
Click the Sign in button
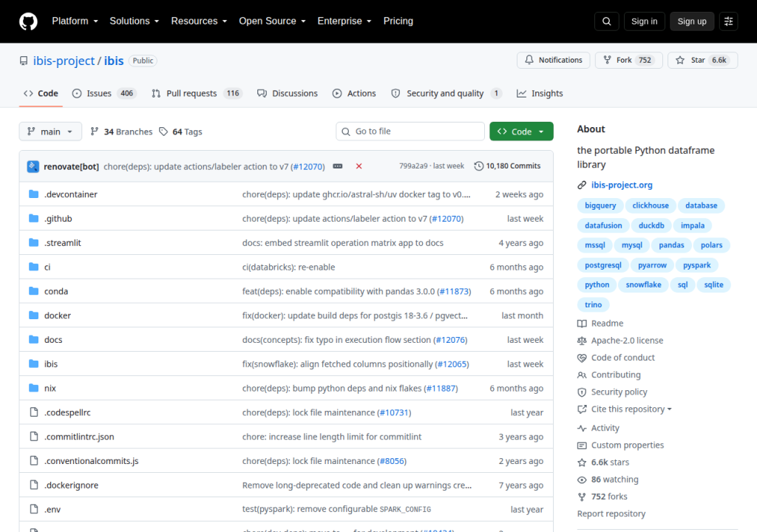[x=644, y=21]
